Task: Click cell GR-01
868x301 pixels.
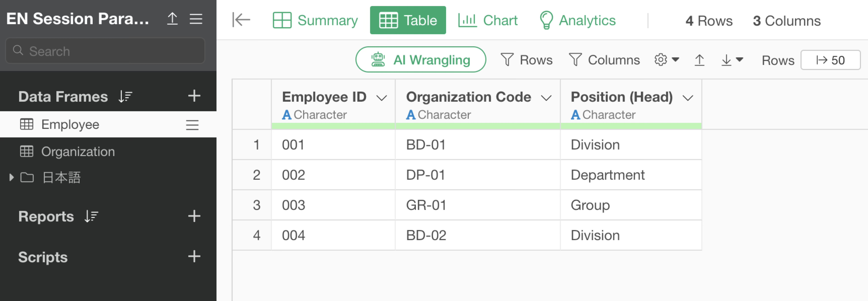Action: point(478,205)
